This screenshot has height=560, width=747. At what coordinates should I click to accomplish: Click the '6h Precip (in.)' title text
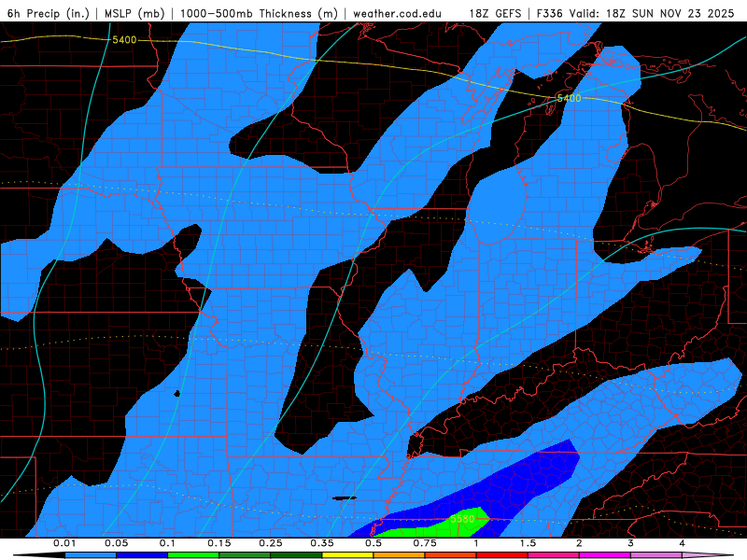[x=49, y=13]
